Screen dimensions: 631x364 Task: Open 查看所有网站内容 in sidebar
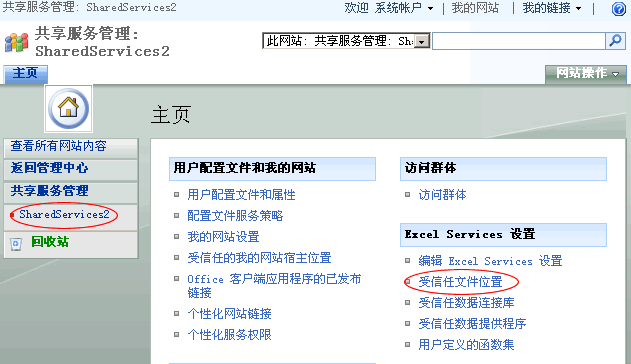coord(58,146)
